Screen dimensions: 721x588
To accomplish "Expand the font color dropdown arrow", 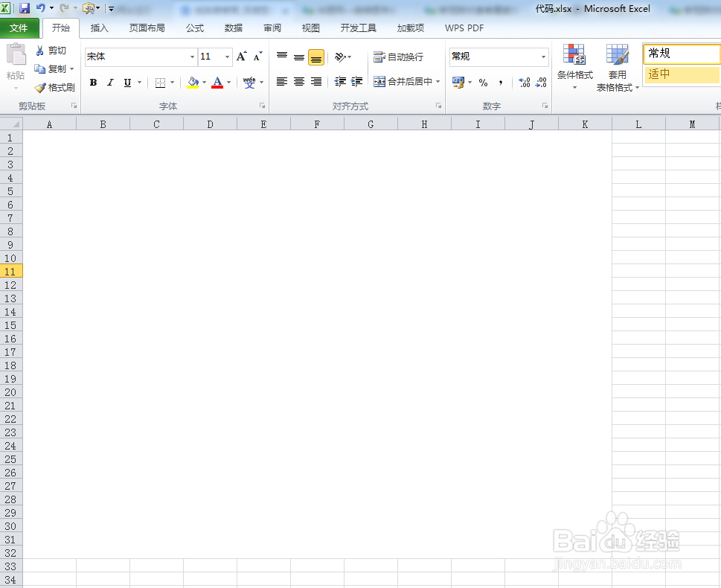I will coord(229,83).
